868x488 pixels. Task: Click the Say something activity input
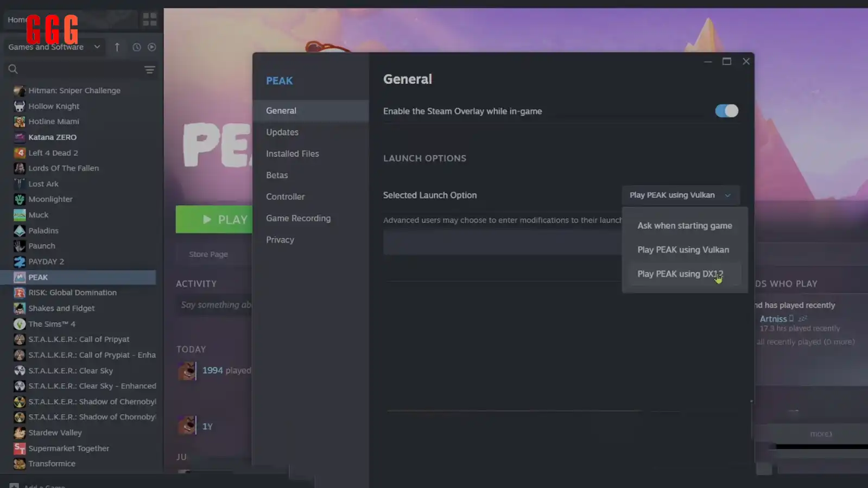pos(215,305)
